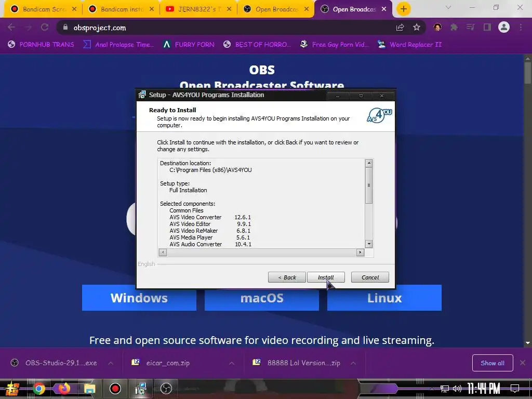Screen dimensions: 532x399
Task: Click the vertical scrollbar thumb in the summary box
Action: (369, 185)
